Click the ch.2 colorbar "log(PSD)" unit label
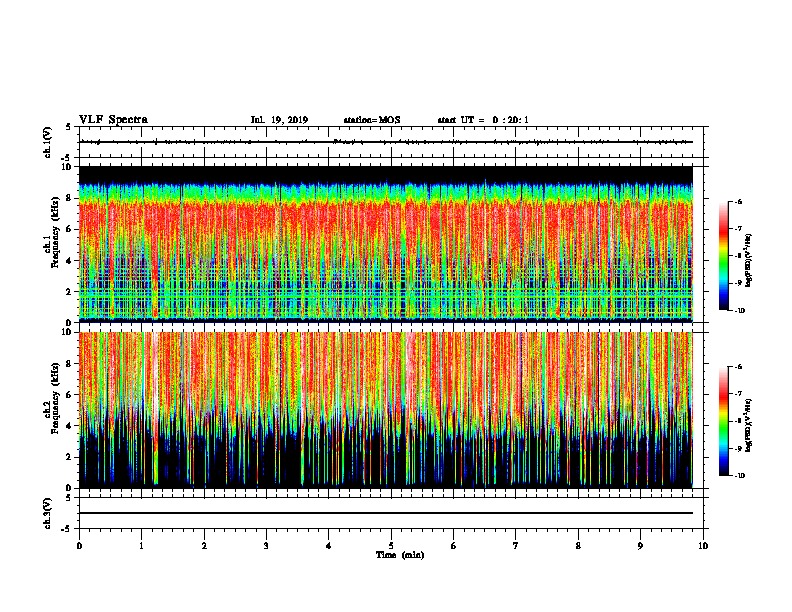The width and height of the screenshot is (792, 612). pyautogui.click(x=748, y=425)
